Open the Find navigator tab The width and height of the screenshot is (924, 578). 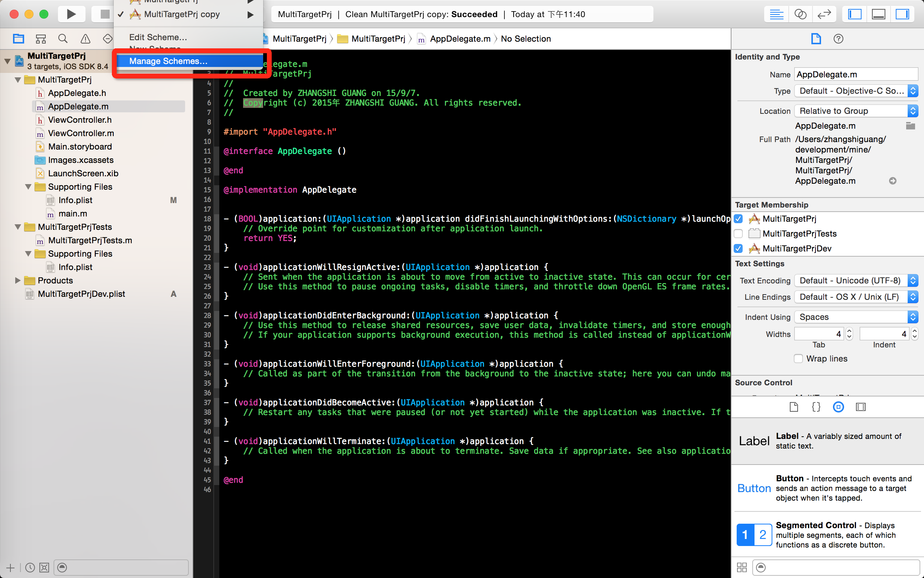click(x=63, y=39)
